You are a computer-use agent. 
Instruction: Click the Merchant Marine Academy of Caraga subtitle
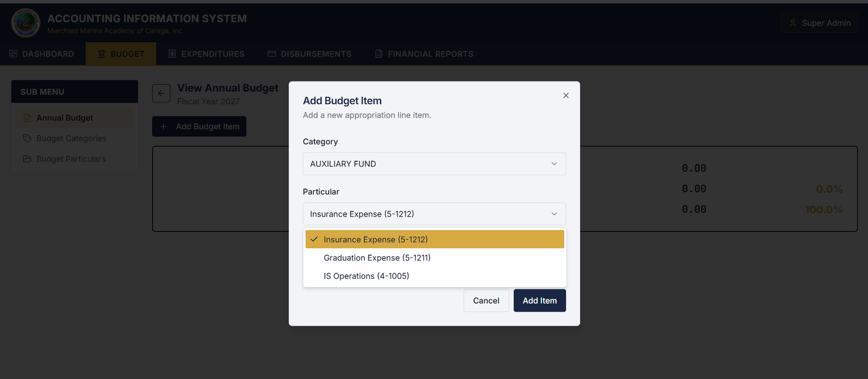[x=115, y=31]
